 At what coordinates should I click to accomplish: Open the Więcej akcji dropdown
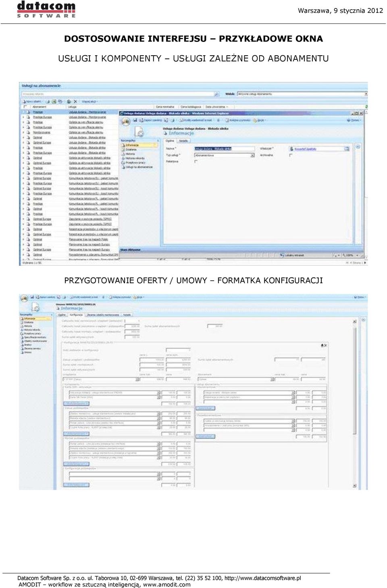(90, 102)
